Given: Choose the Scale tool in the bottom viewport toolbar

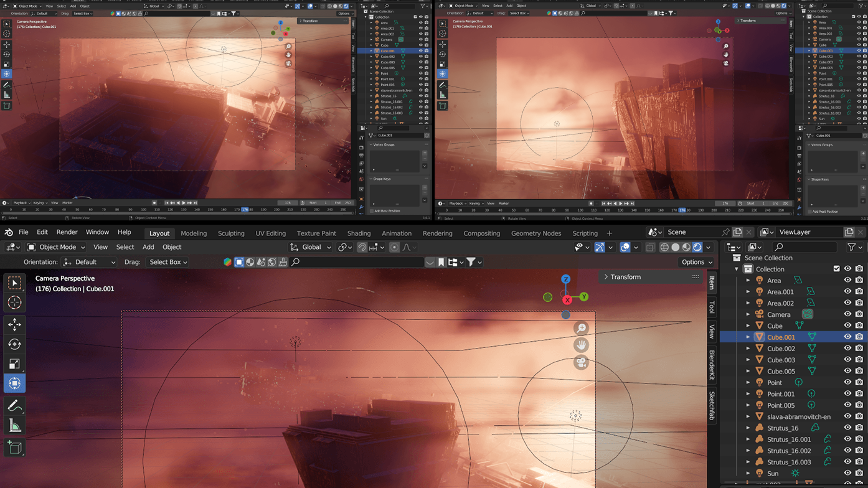Looking at the screenshot, I should (15, 364).
